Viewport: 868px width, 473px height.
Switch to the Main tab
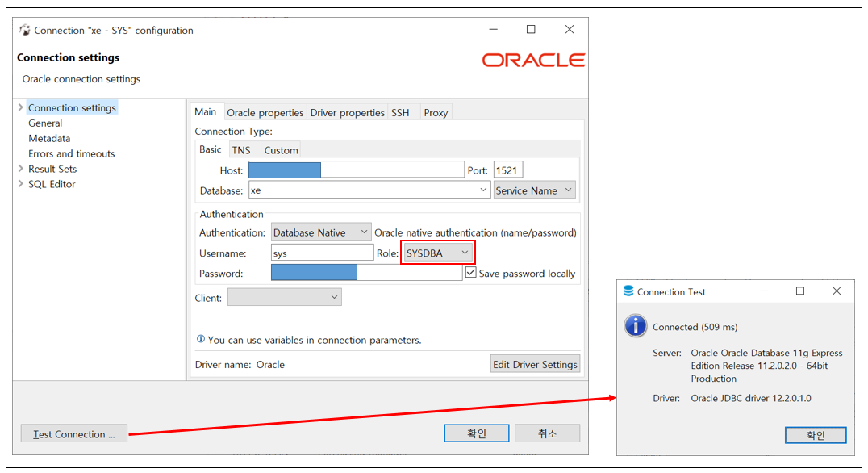206,111
